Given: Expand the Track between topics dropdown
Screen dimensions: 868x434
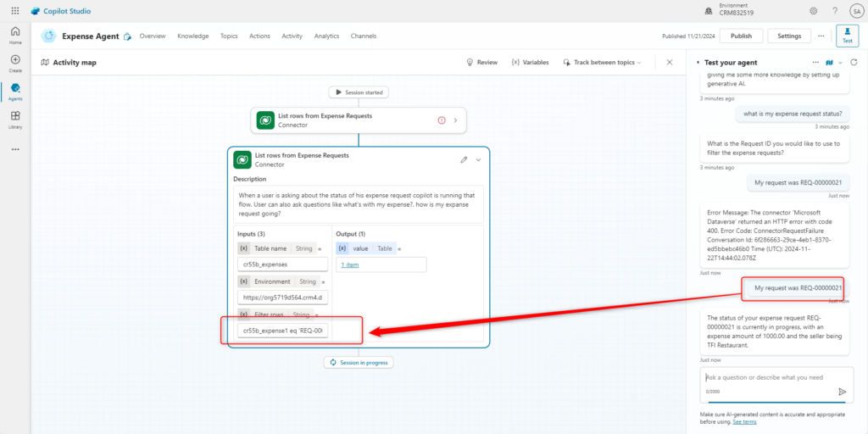Looking at the screenshot, I should [x=602, y=63].
